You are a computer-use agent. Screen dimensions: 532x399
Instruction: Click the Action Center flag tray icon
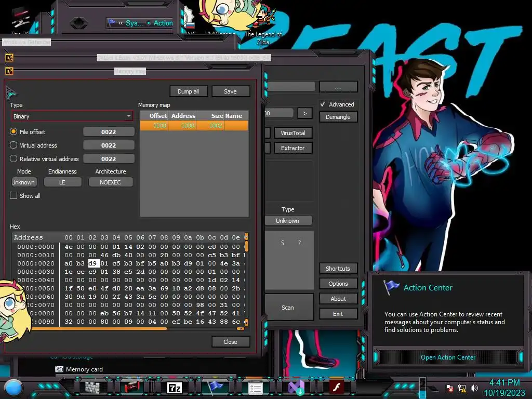449,388
